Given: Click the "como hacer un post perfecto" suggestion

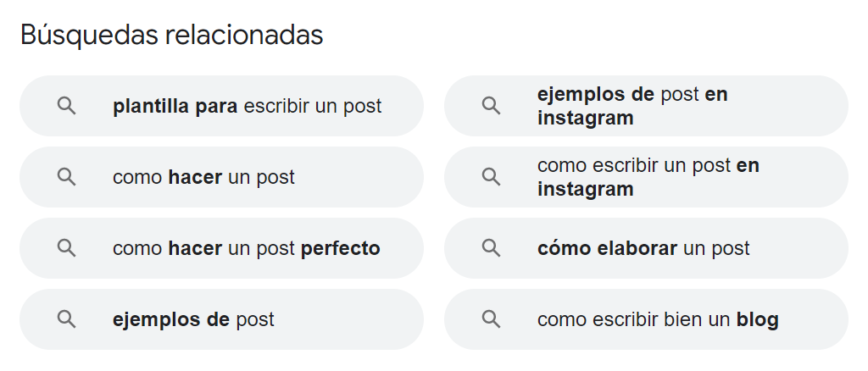Looking at the screenshot, I should [246, 248].
